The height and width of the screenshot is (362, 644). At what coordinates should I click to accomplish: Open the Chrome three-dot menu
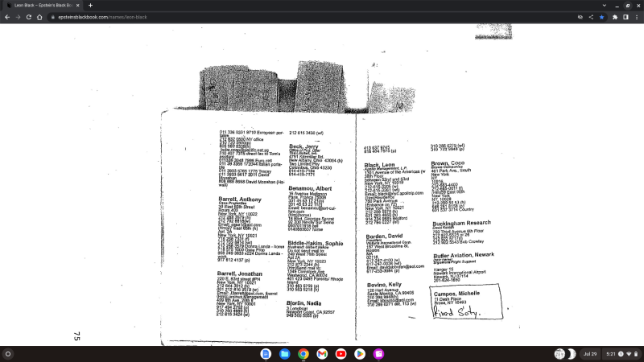637,17
